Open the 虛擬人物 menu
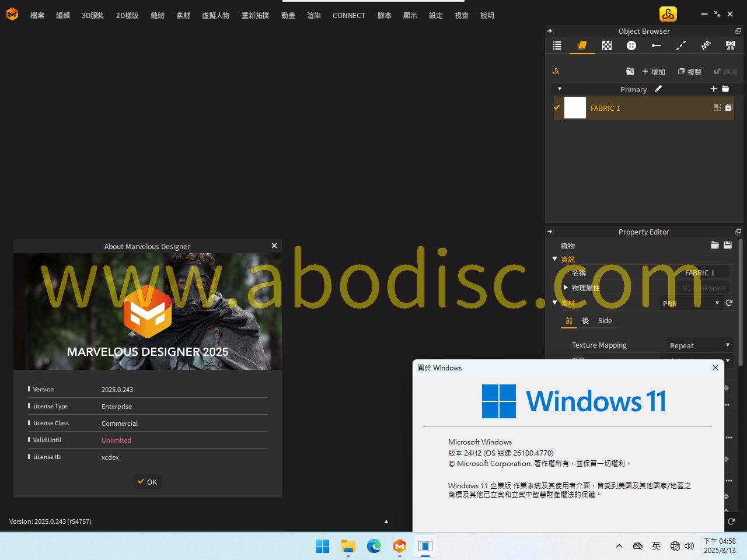The image size is (747, 560). point(215,16)
